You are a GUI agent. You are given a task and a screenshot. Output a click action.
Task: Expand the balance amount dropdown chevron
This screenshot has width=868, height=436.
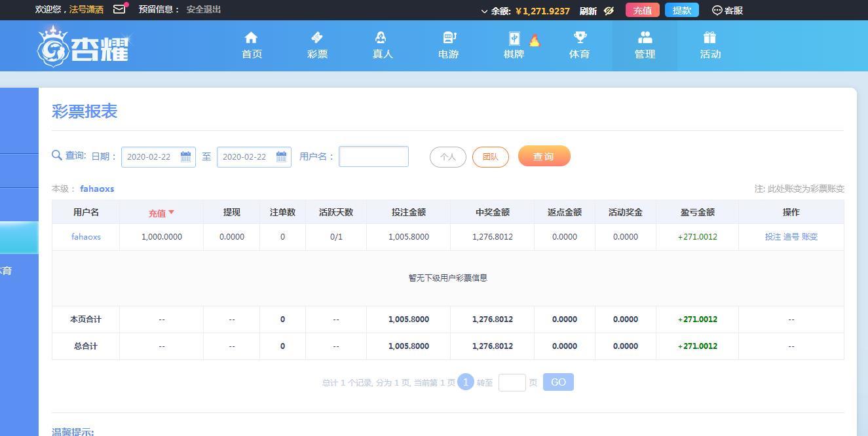tap(483, 10)
